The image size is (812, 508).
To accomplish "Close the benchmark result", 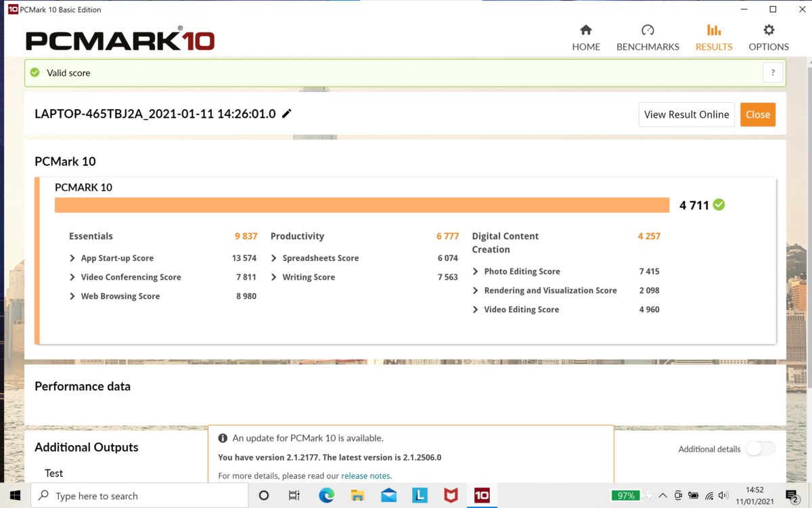I will pos(758,114).
